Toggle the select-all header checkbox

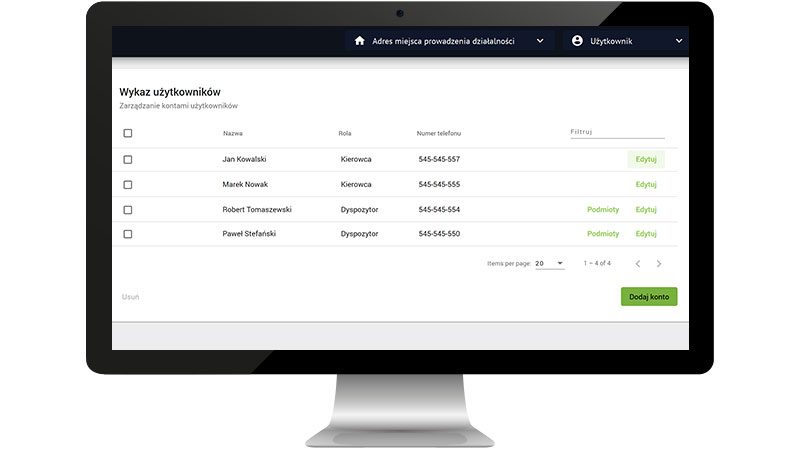128,133
